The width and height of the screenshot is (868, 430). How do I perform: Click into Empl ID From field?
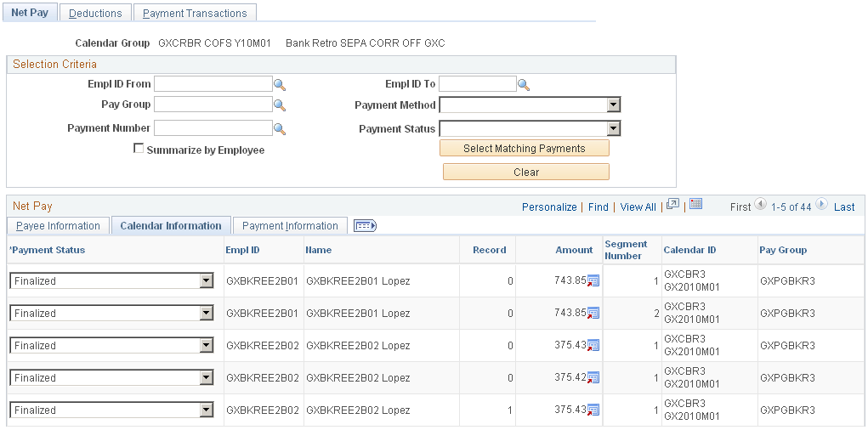(213, 84)
